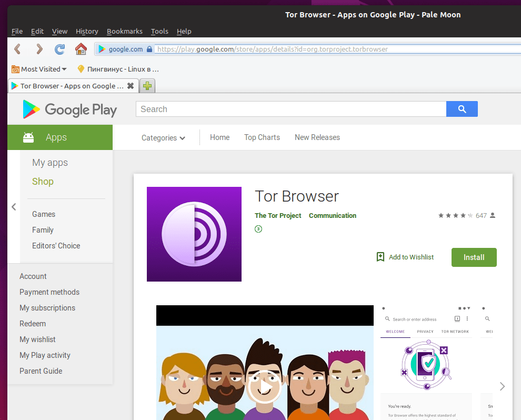The width and height of the screenshot is (521, 420).
Task: Open the Parent Guide link
Action: (x=41, y=371)
